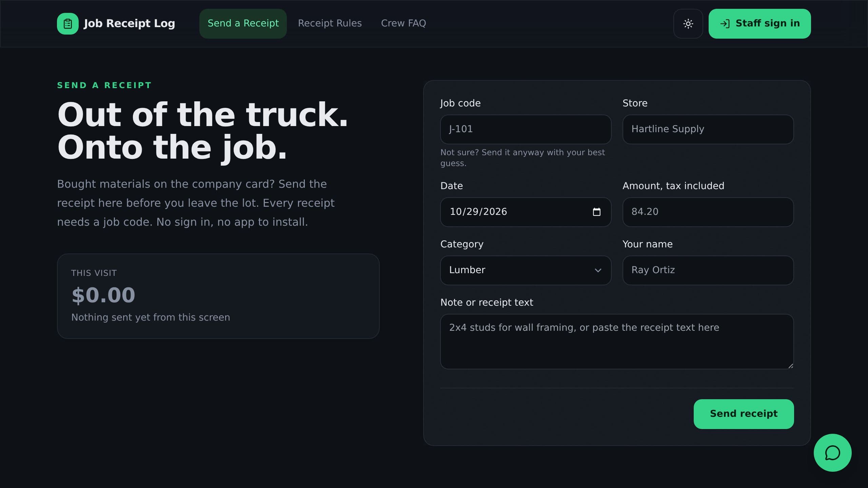Focus the Job code input field
This screenshot has width=868, height=488.
click(526, 129)
